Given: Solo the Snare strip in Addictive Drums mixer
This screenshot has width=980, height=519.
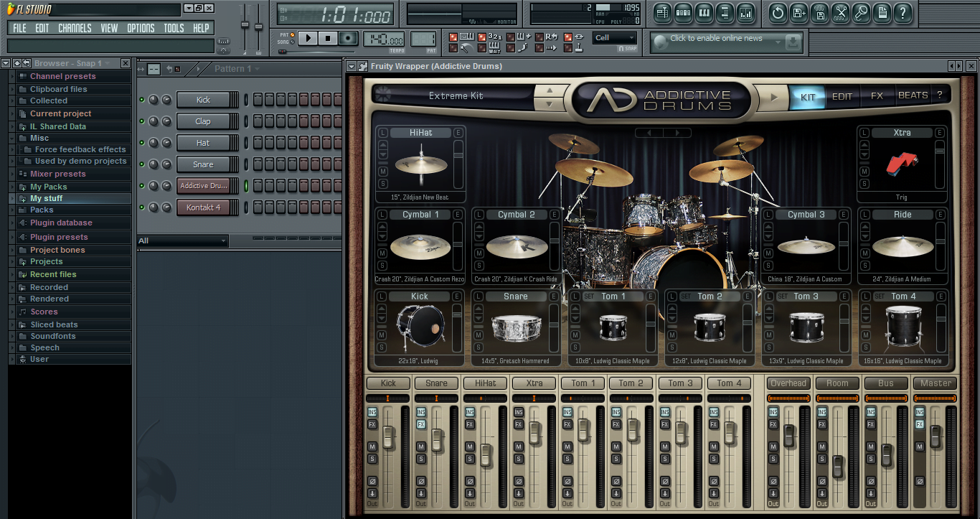Looking at the screenshot, I should coord(421,459).
